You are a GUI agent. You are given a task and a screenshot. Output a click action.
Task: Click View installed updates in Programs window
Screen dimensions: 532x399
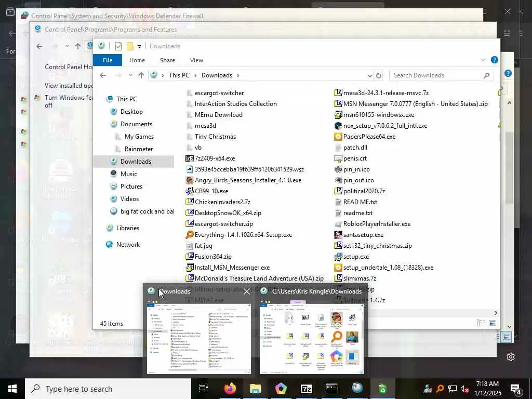pyautogui.click(x=69, y=86)
